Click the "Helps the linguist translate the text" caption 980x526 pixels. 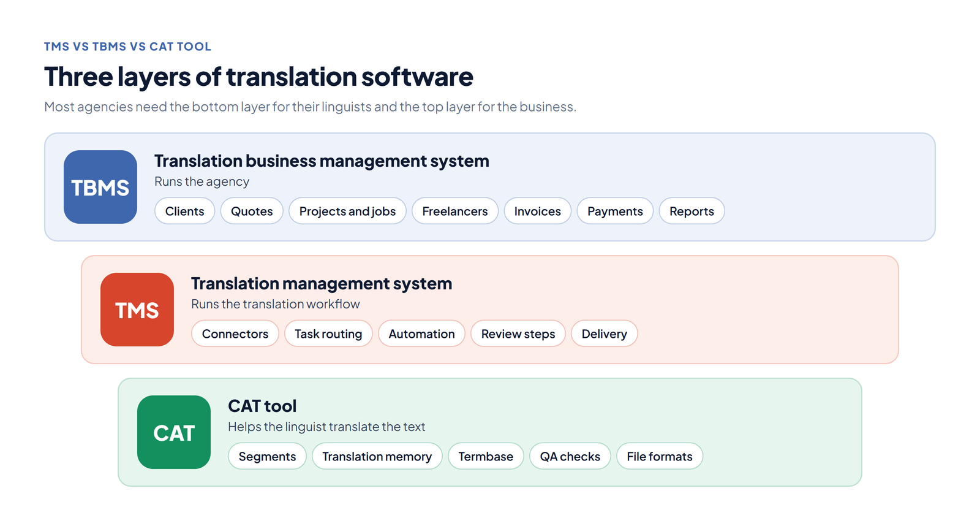click(326, 427)
